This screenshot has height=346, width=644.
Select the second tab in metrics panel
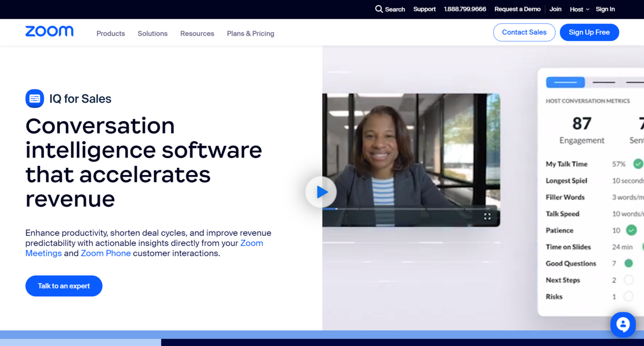[604, 82]
